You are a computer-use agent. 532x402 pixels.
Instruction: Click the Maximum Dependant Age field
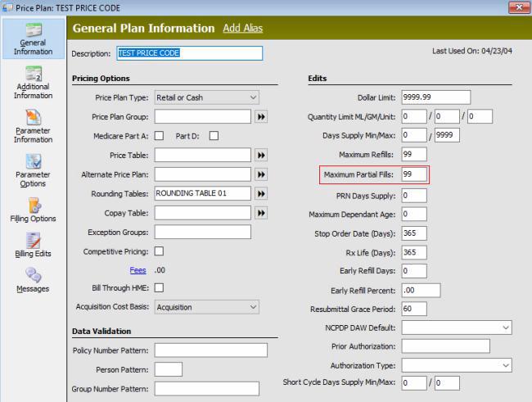click(414, 215)
